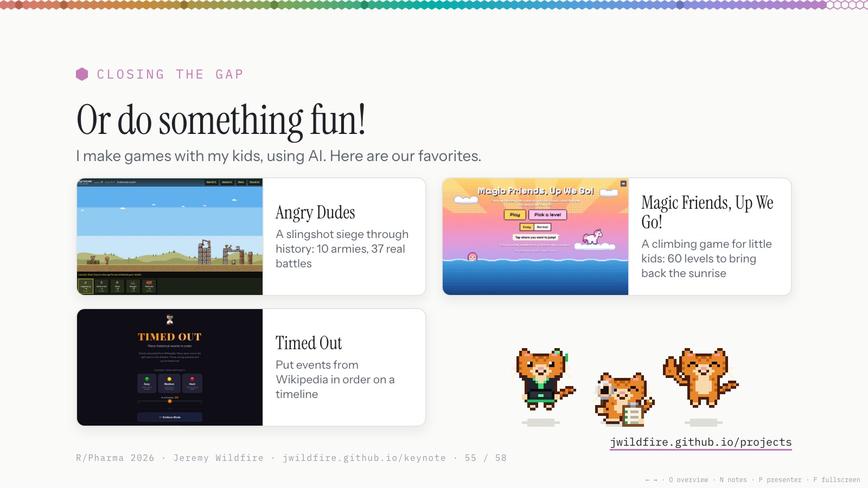The height and width of the screenshot is (488, 868).
Task: Open the Timed Out game screenshot
Action: pos(170,367)
